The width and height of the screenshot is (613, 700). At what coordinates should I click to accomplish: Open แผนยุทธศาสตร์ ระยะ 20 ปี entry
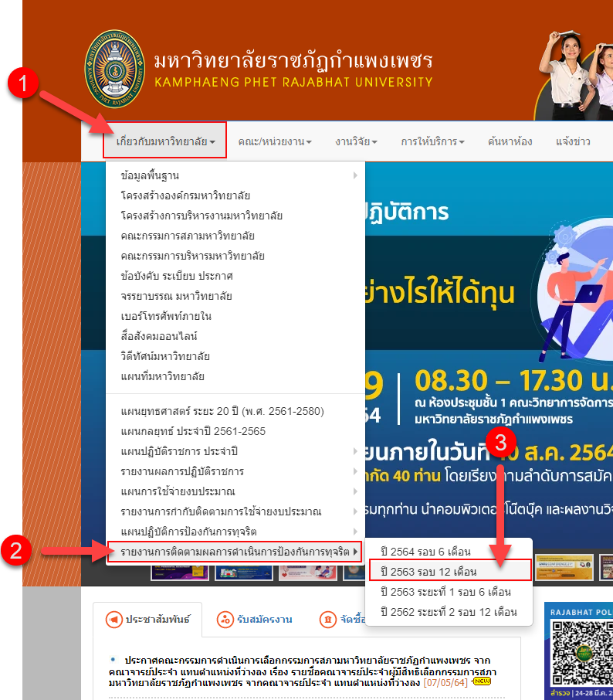(x=235, y=411)
